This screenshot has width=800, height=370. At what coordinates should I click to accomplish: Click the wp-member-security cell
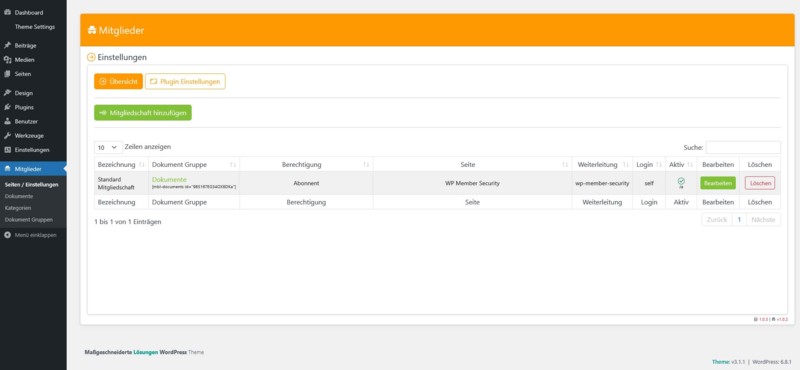click(602, 183)
